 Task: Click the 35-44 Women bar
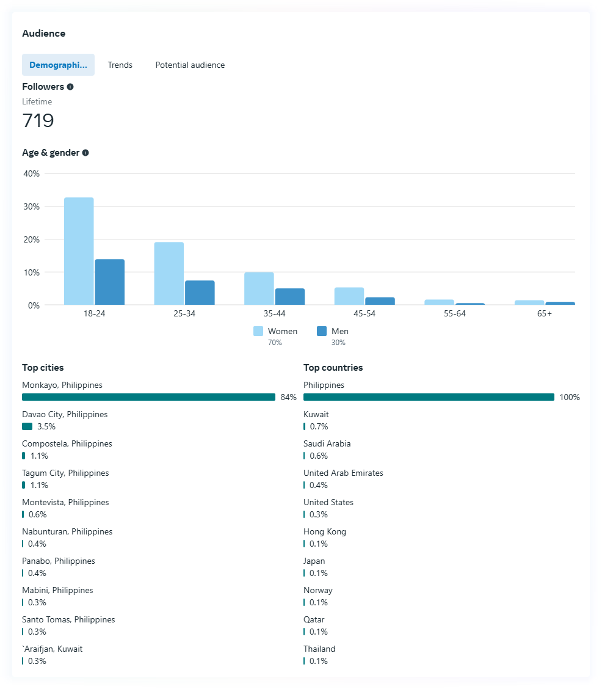coord(259,288)
